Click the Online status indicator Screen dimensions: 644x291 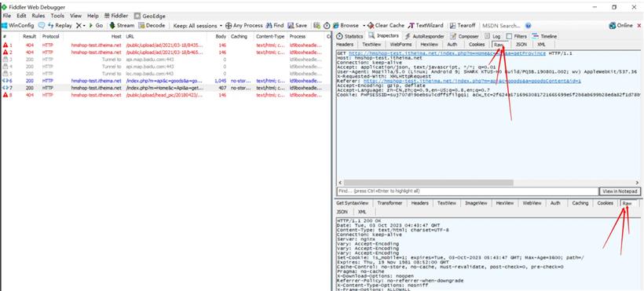click(620, 25)
